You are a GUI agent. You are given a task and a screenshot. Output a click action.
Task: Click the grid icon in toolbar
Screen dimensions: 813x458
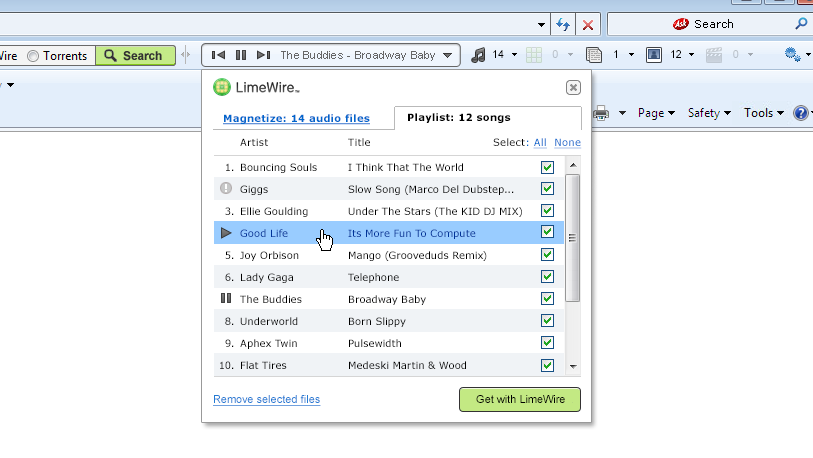coord(534,55)
